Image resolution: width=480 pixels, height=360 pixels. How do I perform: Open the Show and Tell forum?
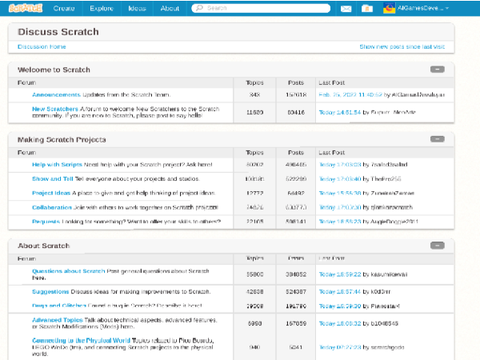tap(53, 179)
